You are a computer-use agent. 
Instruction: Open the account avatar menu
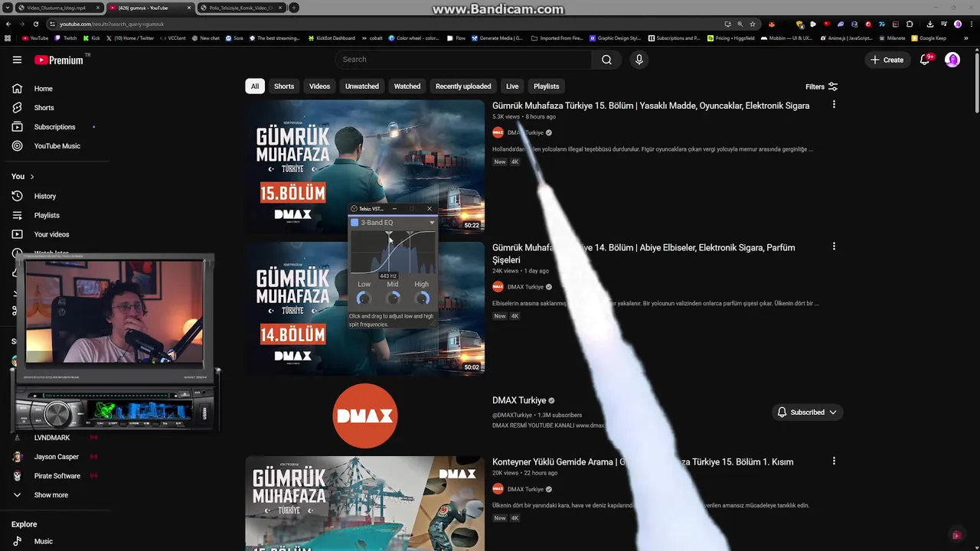coord(952,60)
